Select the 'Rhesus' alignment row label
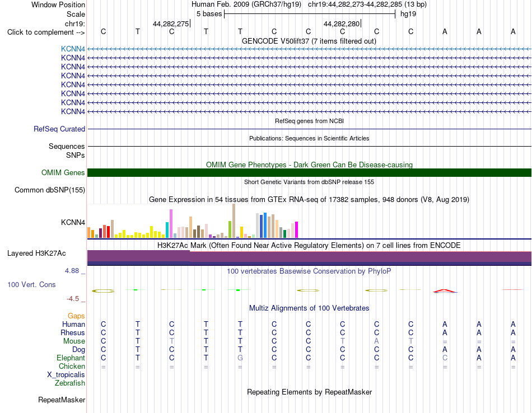 pyautogui.click(x=73, y=333)
